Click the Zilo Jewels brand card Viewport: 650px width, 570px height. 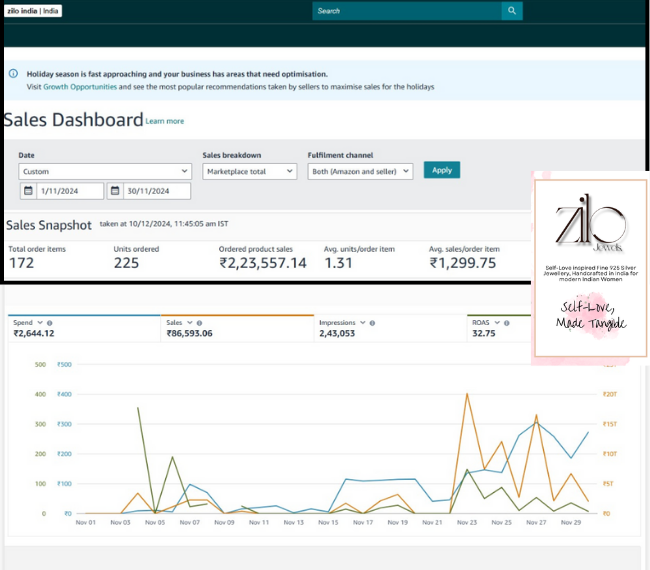[x=591, y=264]
